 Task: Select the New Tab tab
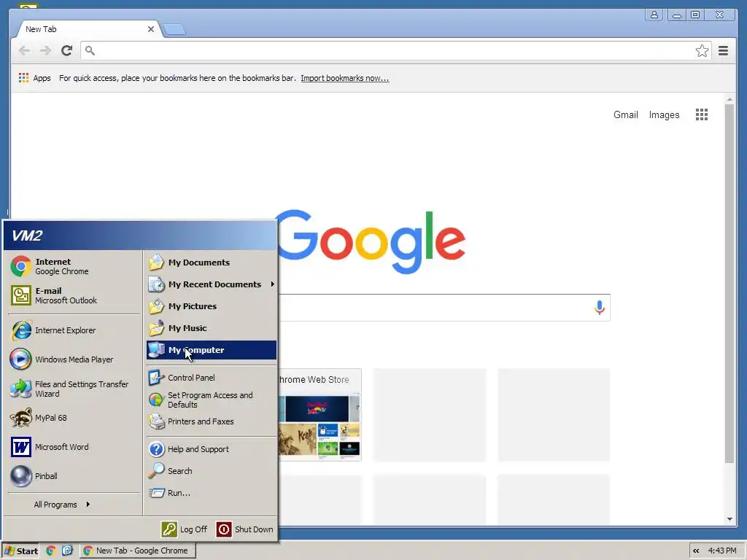tap(88, 29)
